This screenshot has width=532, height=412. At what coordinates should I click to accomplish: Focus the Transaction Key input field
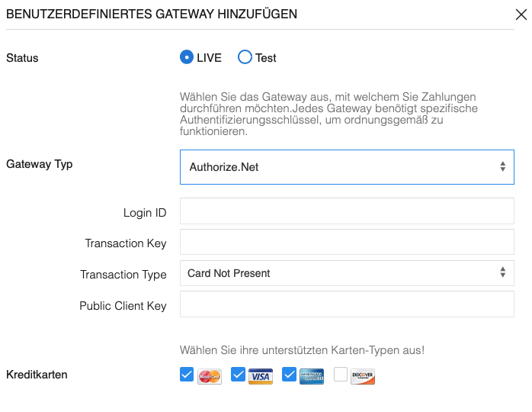(x=347, y=243)
